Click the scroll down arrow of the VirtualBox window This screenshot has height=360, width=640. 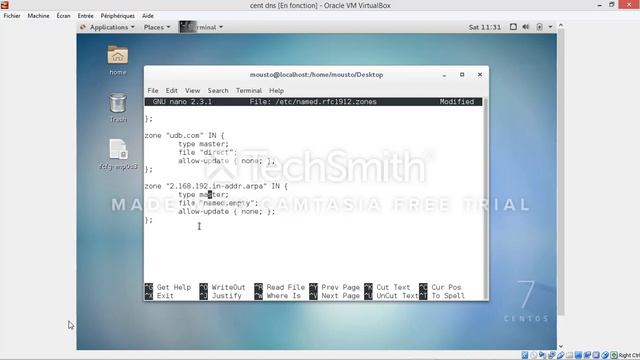[561, 347]
